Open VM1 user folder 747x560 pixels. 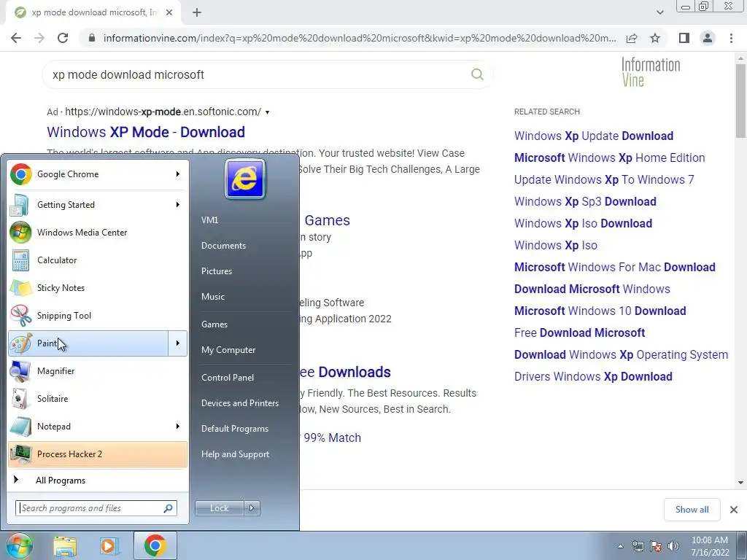point(209,220)
